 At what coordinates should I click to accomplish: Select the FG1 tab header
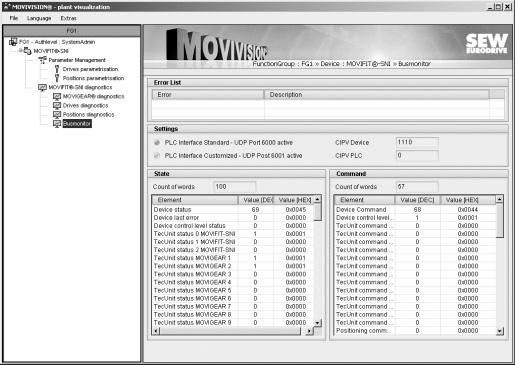tap(72, 31)
